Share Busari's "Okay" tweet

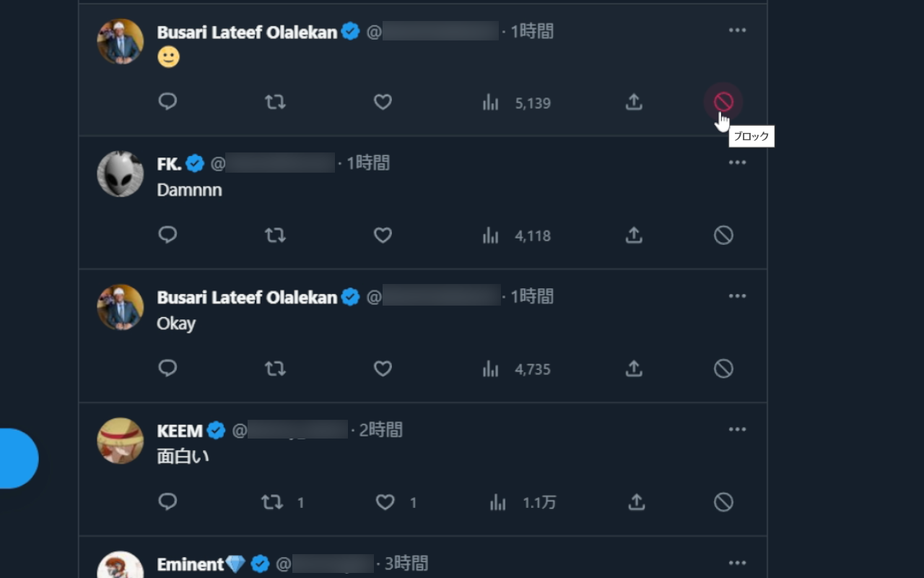(634, 368)
